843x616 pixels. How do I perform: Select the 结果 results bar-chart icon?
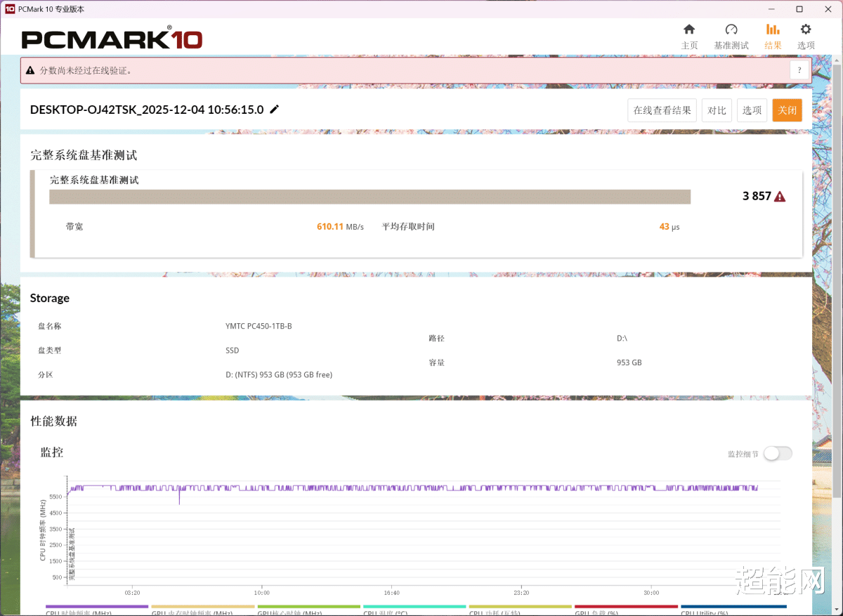tap(773, 30)
